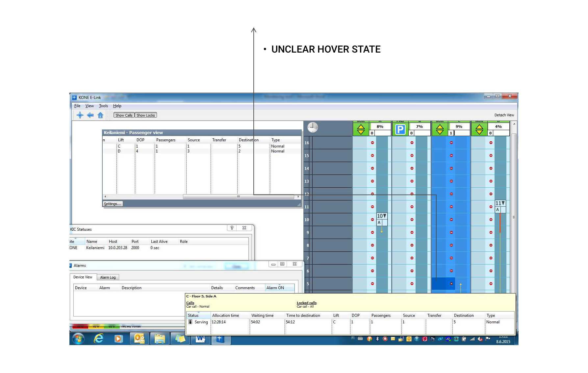Image resolution: width=588 pixels, height=373 pixels.
Task: Sort alarms by the Alarm ON column
Action: pyautogui.click(x=275, y=288)
